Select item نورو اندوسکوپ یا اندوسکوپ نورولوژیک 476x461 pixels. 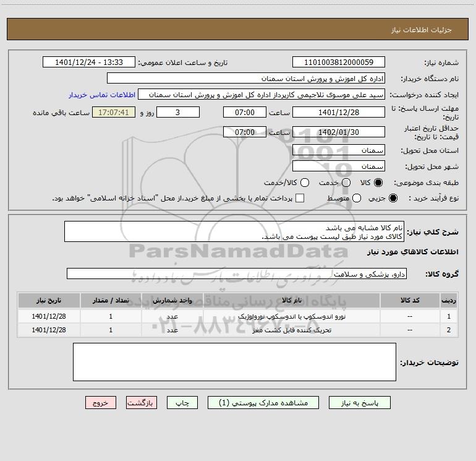(292, 316)
